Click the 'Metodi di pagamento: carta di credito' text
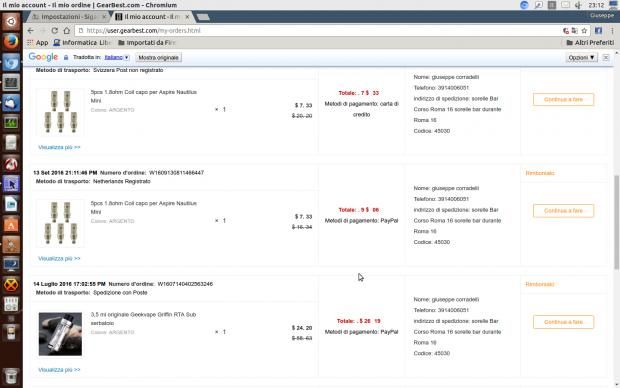 pos(361,109)
